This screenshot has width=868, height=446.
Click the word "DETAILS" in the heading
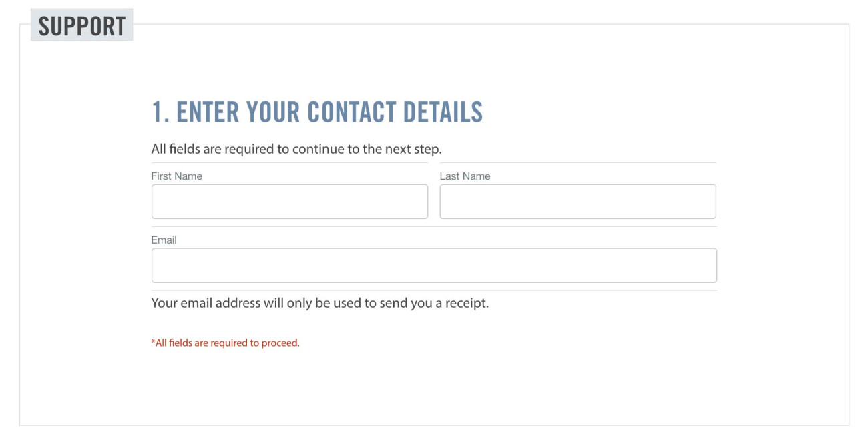442,112
